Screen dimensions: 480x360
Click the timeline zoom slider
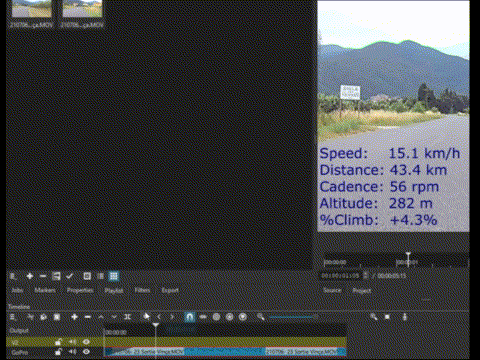point(293,317)
